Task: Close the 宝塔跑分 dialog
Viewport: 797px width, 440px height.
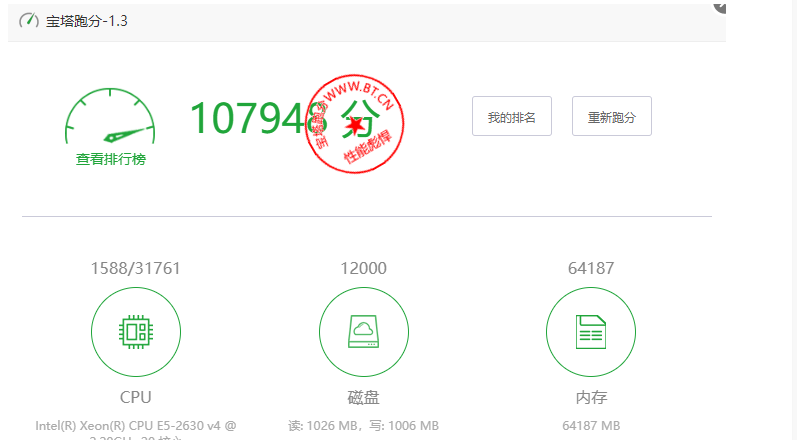Action: [719, 5]
